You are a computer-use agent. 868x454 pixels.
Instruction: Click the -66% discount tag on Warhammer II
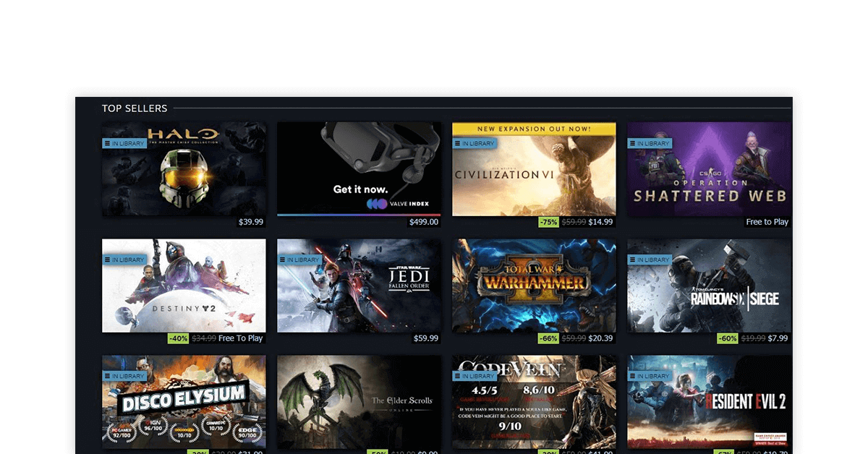tap(548, 338)
